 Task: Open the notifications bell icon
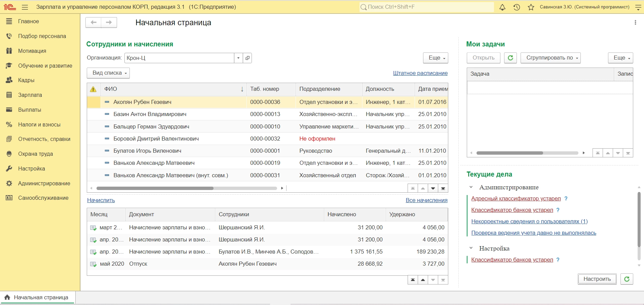coord(502,7)
